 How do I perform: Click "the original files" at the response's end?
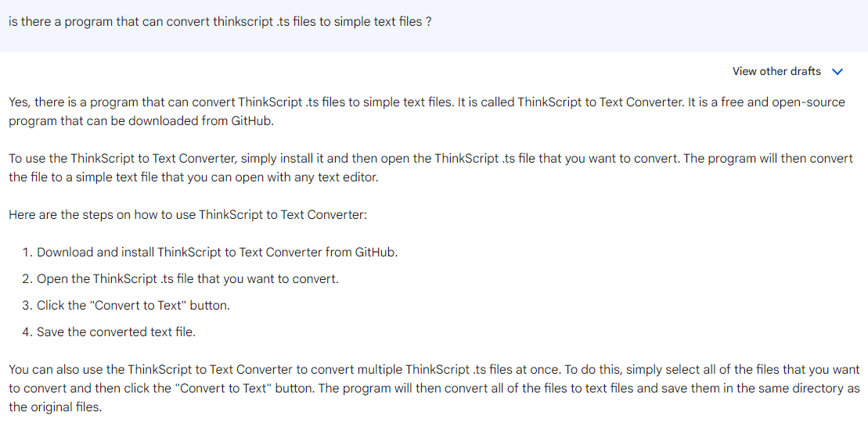pos(55,407)
